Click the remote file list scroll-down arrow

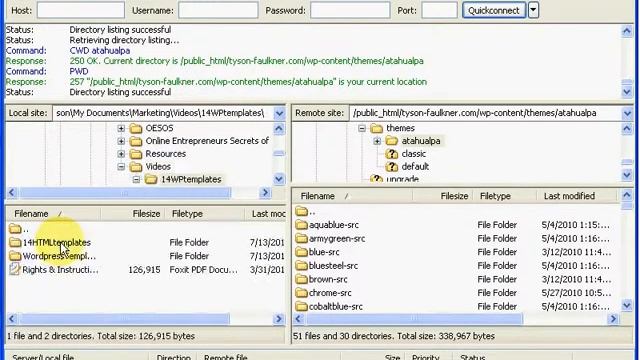pos(627,306)
